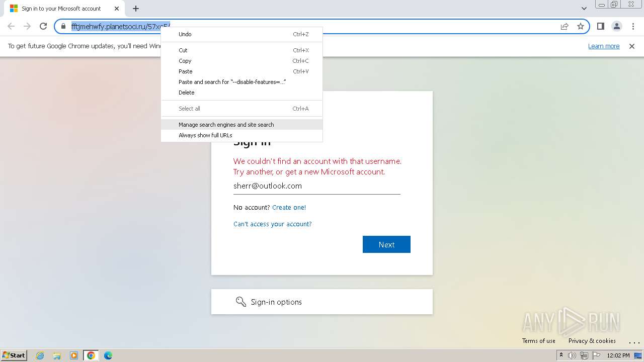Viewport: 644px width, 362px height.
Task: Choose Undo from the context menu
Action: click(x=242, y=34)
